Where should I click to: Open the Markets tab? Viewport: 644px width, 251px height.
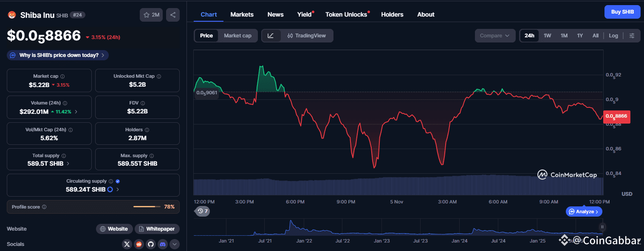point(242,14)
